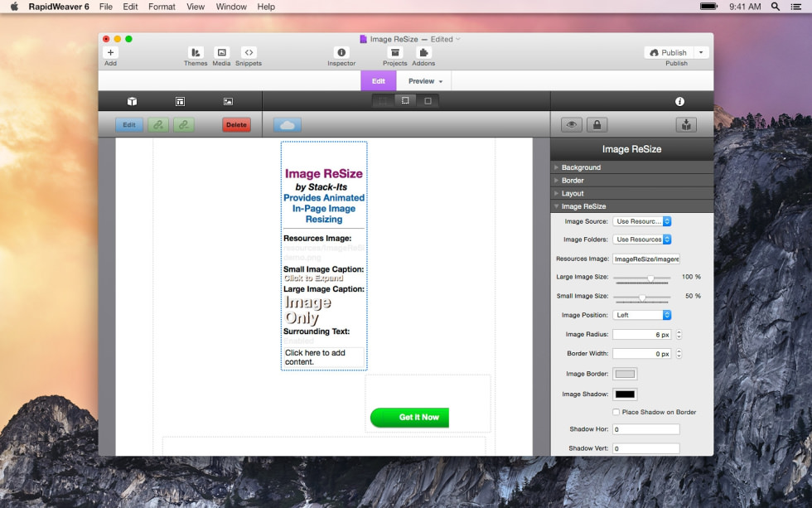Screen dimensions: 812x508
Task: Click the Small Image Size slider
Action: coord(641,298)
